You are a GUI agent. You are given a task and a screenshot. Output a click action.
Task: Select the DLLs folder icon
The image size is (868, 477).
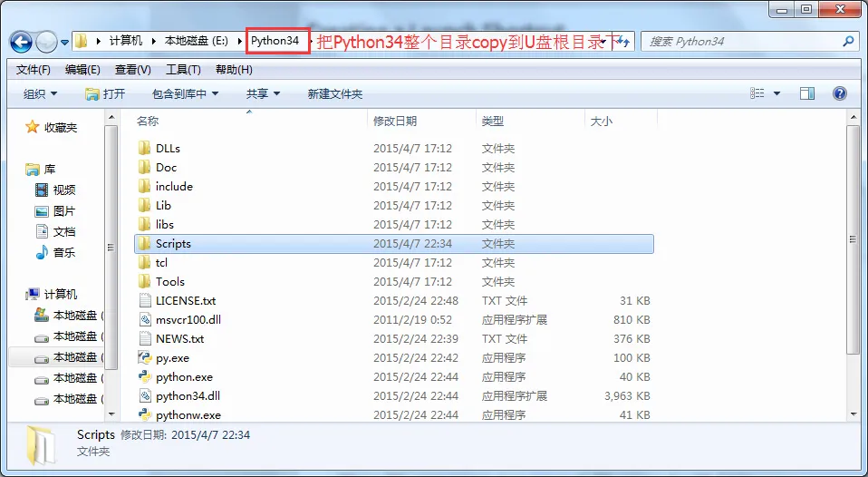tap(144, 148)
